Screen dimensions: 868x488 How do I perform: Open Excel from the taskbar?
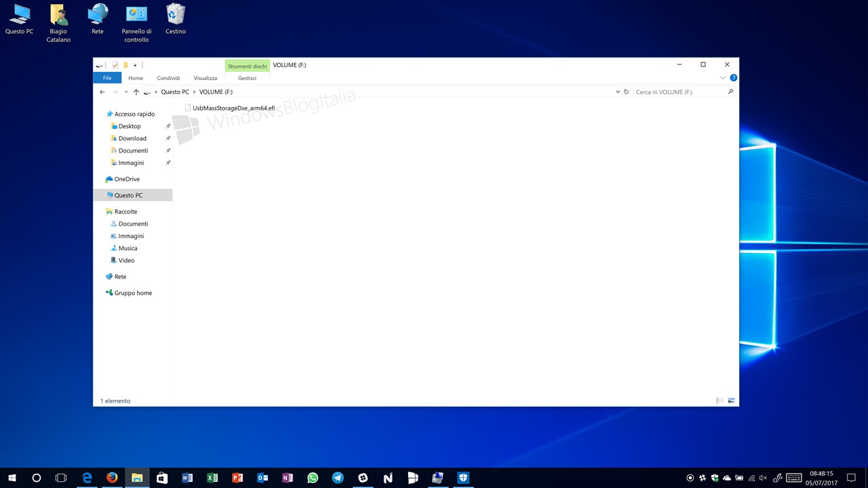pyautogui.click(x=212, y=478)
